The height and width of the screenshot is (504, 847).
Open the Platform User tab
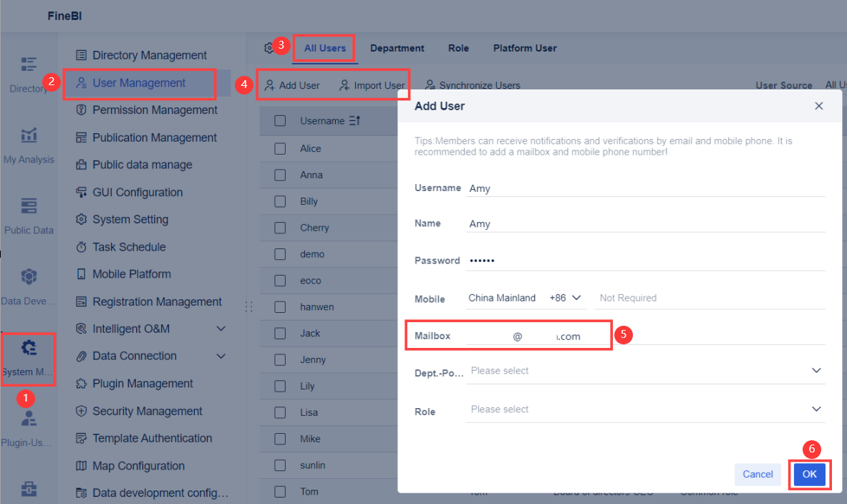[x=525, y=48]
